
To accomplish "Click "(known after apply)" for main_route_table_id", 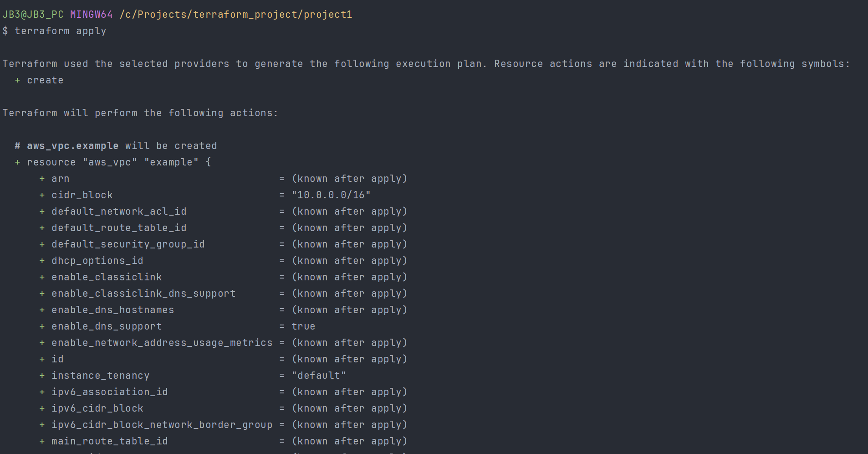I will click(x=350, y=441).
